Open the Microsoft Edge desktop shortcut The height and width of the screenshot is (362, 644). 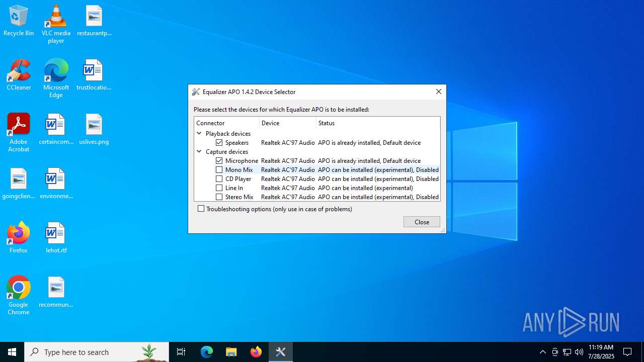[56, 78]
